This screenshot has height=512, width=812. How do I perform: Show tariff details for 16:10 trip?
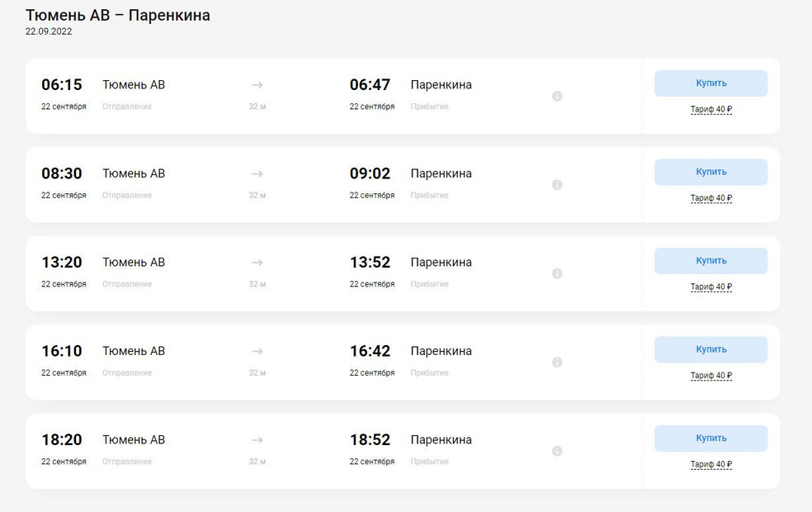[x=711, y=376]
